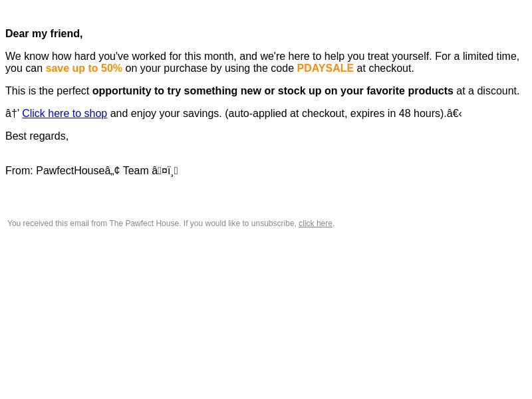532x399 pixels.
Task: Click the bold 'opportunity to try something new' text
Action: pyautogui.click(x=165, y=91)
